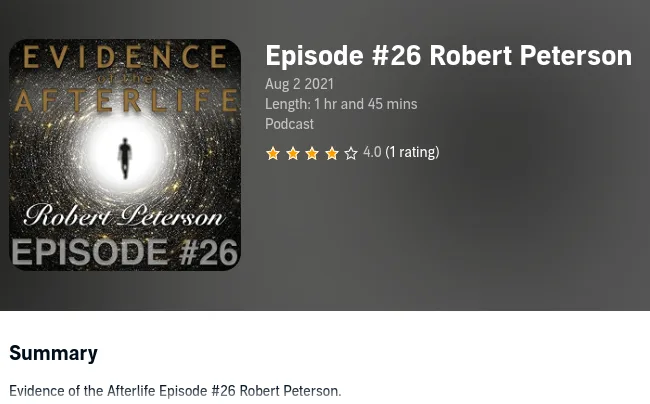650x404 pixels.
Task: Click the Aug 2 2021 release date
Action: point(299,84)
